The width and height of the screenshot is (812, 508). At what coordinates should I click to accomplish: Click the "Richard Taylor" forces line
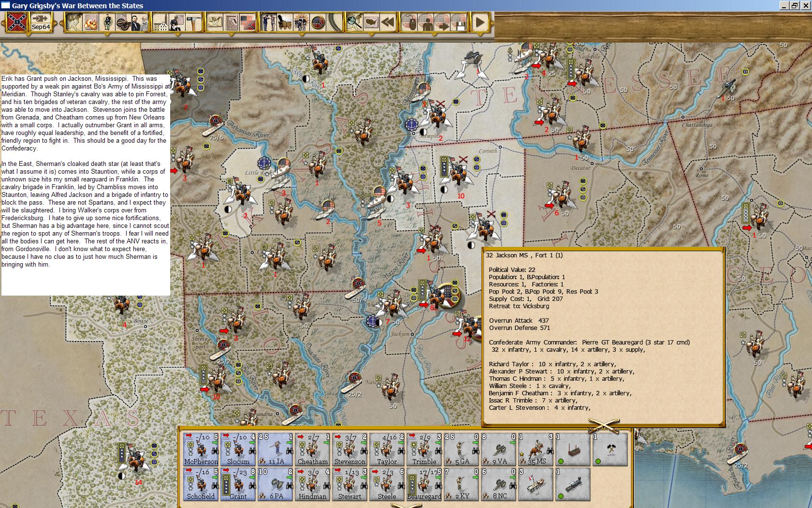(552, 364)
